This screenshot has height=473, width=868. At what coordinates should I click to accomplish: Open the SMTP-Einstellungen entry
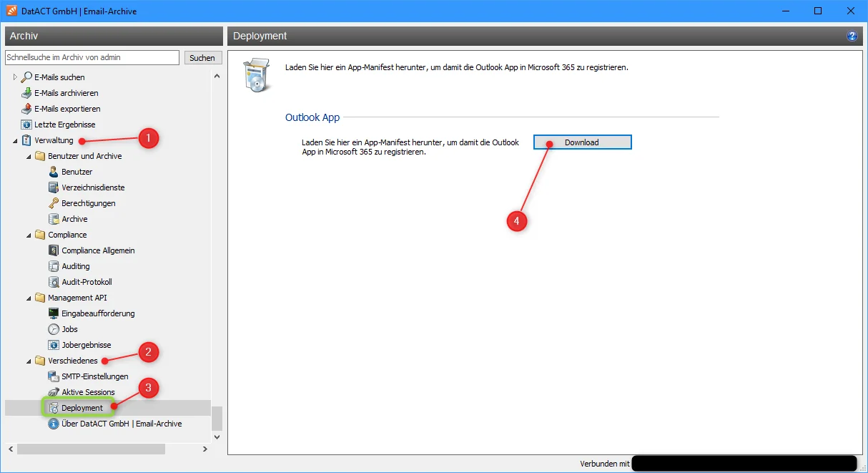click(x=95, y=376)
